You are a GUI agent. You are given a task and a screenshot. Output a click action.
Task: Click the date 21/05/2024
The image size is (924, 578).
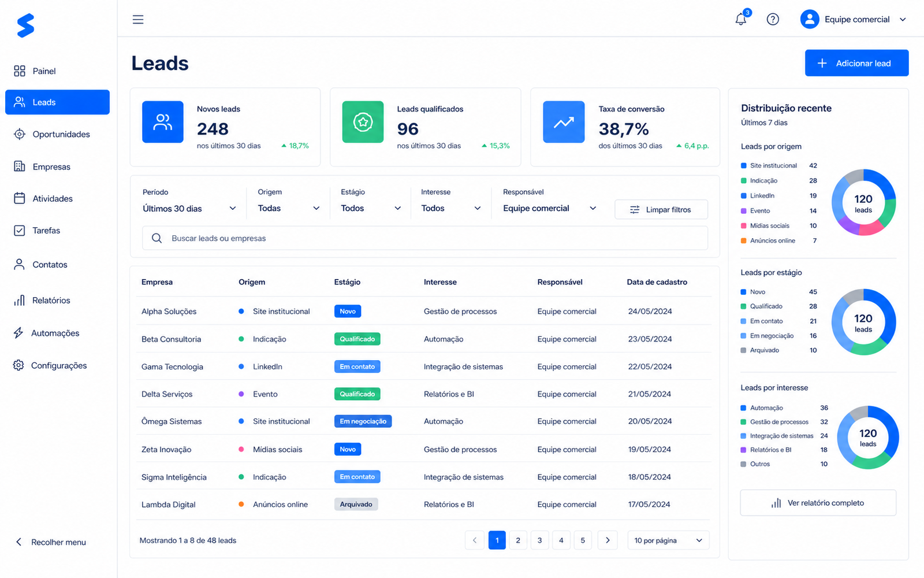pos(650,394)
